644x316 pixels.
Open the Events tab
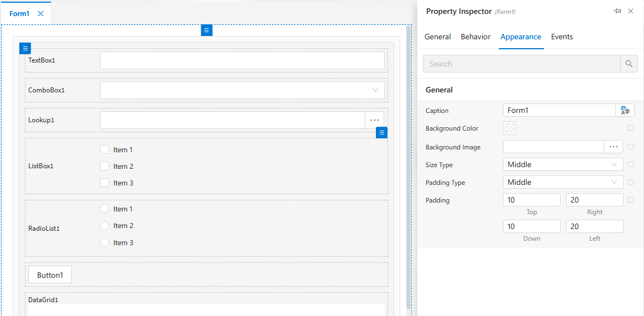pyautogui.click(x=562, y=37)
